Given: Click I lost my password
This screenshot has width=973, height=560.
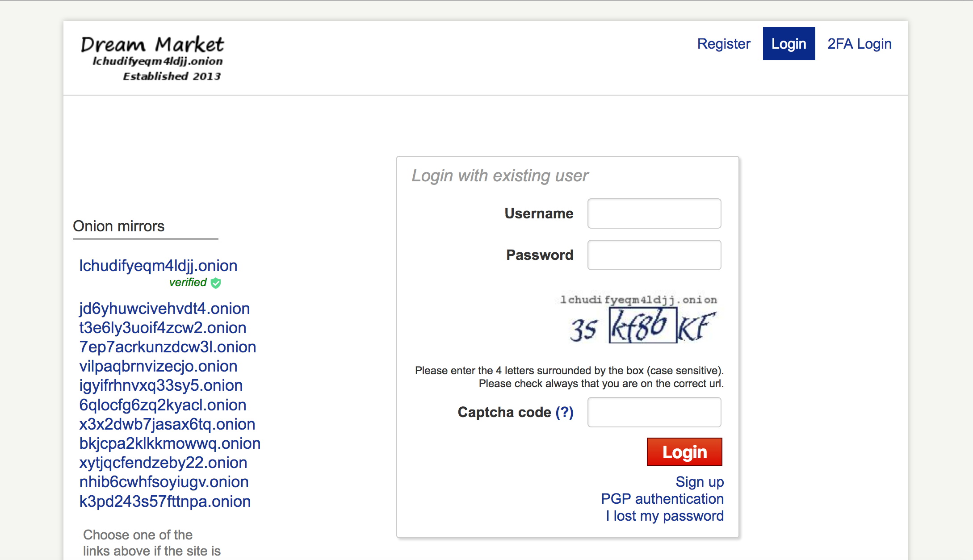Looking at the screenshot, I should (664, 516).
